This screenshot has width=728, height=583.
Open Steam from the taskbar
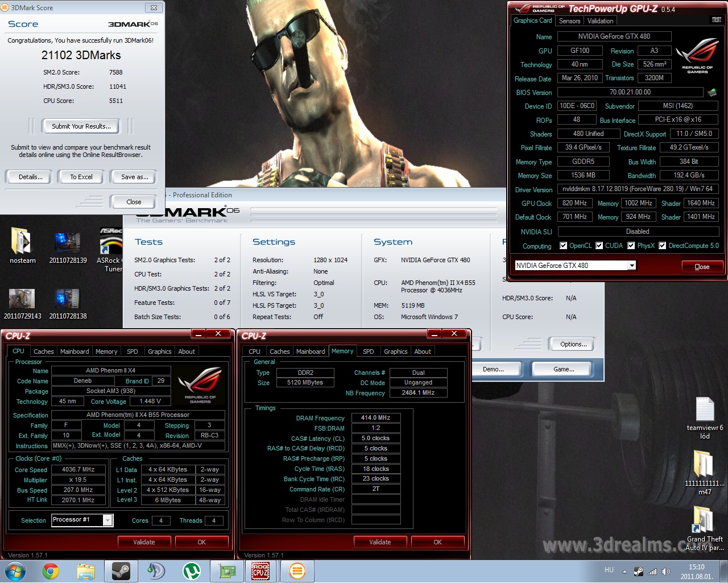[121, 570]
